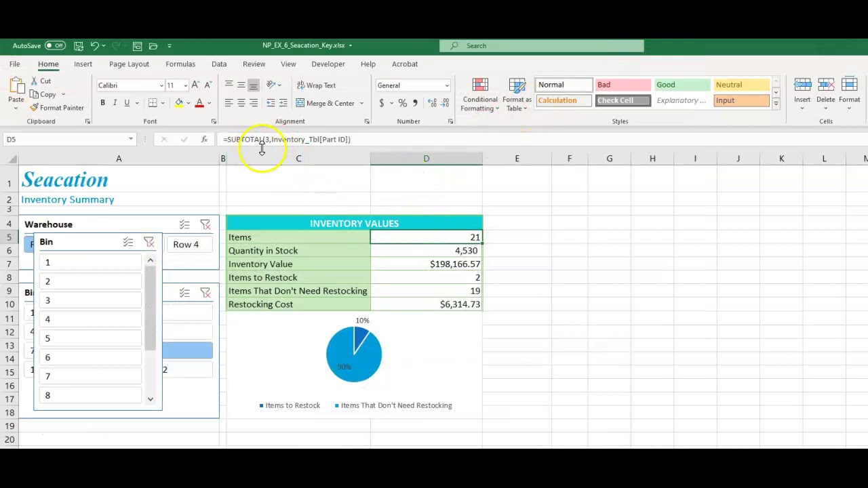Screen dimensions: 868x488
Task: Toggle Underline formatting
Action: pos(127,103)
